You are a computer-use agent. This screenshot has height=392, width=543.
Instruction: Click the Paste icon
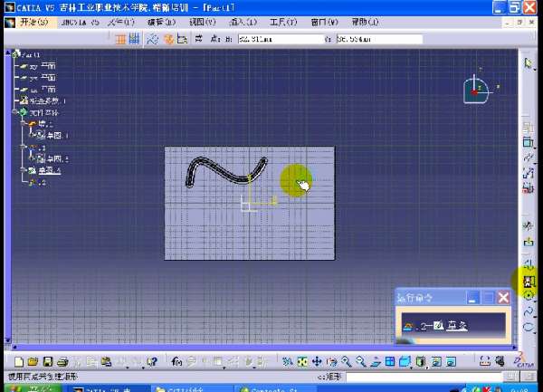(106, 362)
